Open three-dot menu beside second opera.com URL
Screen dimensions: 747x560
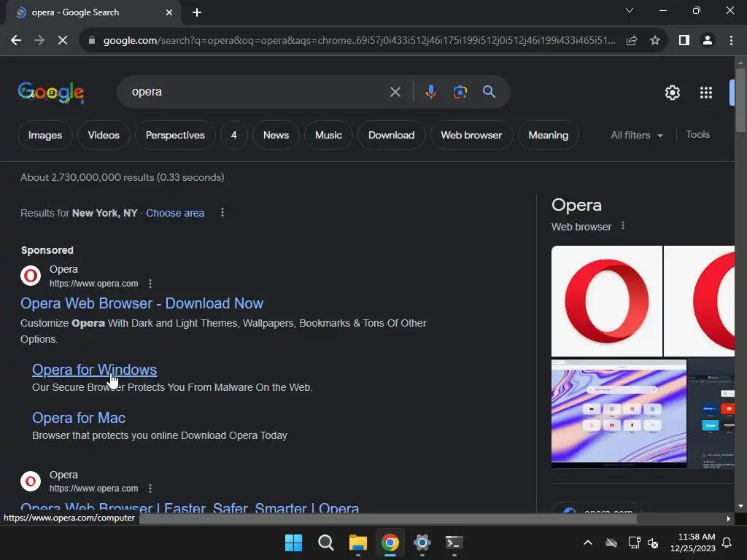[x=150, y=489]
